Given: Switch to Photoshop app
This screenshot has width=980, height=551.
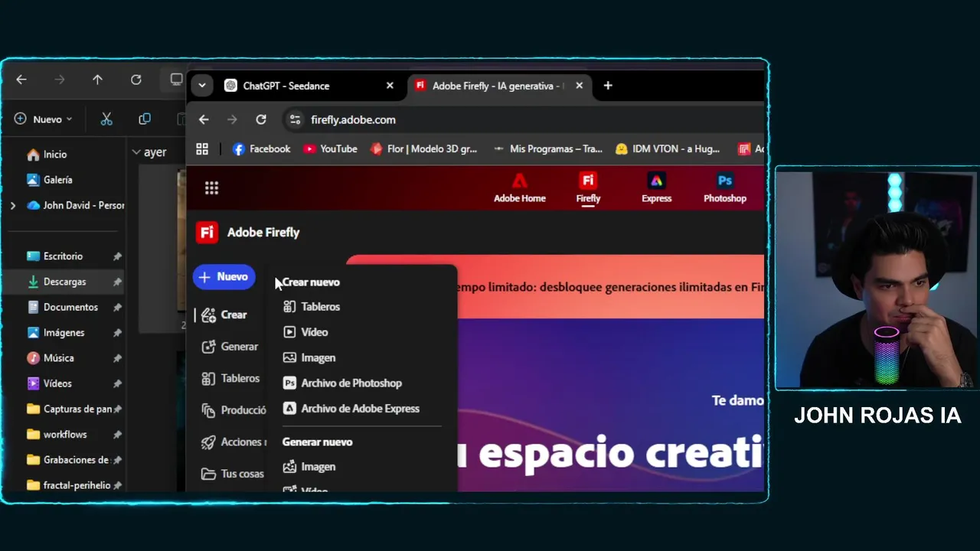Looking at the screenshot, I should point(725,188).
